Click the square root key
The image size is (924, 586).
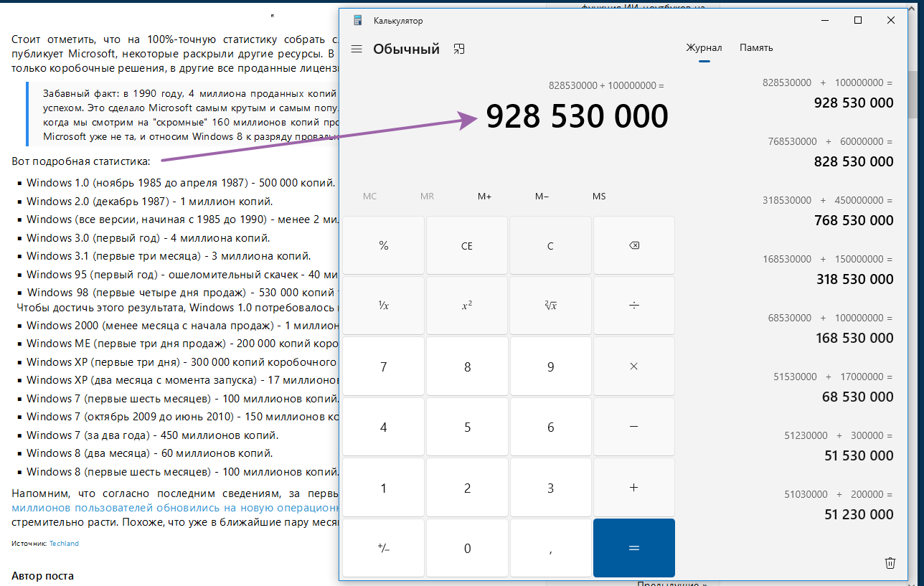point(550,306)
